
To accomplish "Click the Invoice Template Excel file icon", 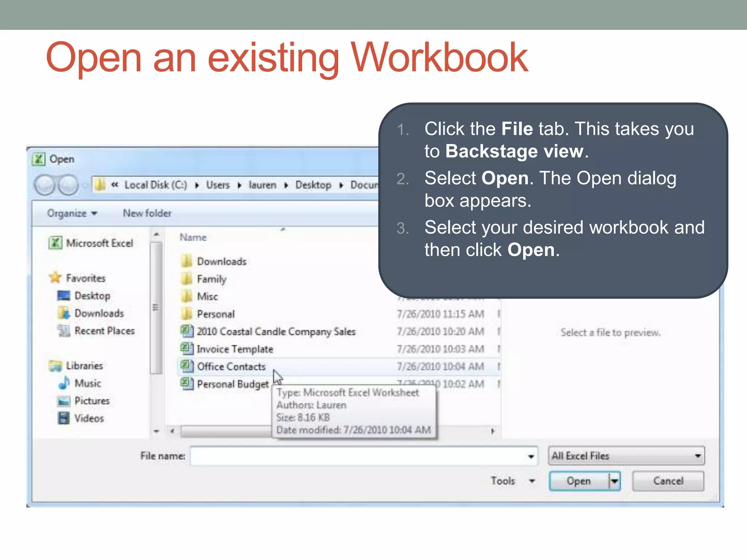I will click(187, 349).
